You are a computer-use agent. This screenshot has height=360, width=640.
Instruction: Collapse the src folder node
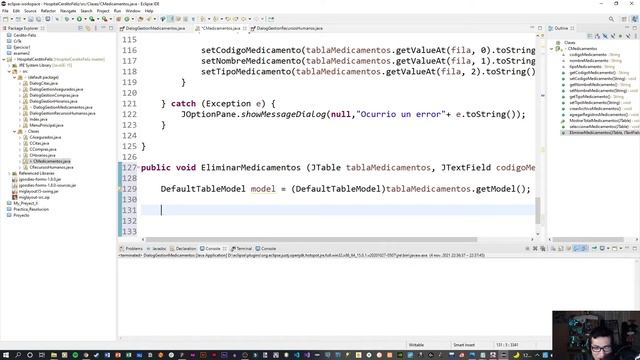[9, 71]
